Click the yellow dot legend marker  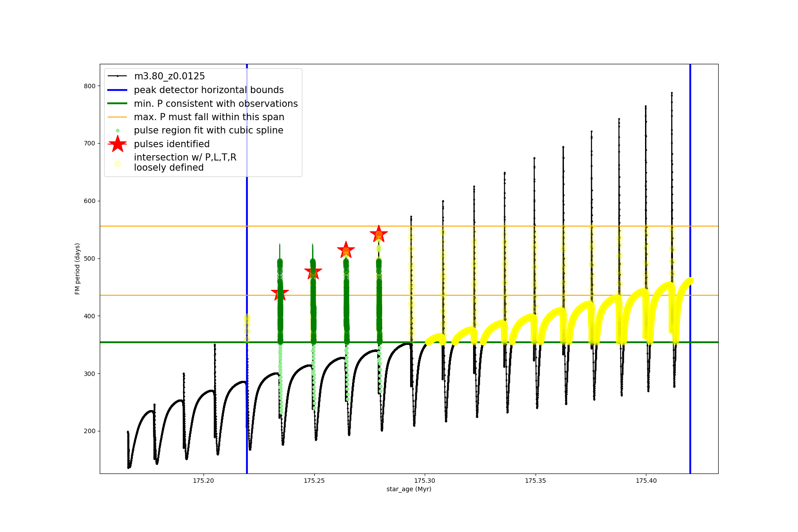(117, 164)
